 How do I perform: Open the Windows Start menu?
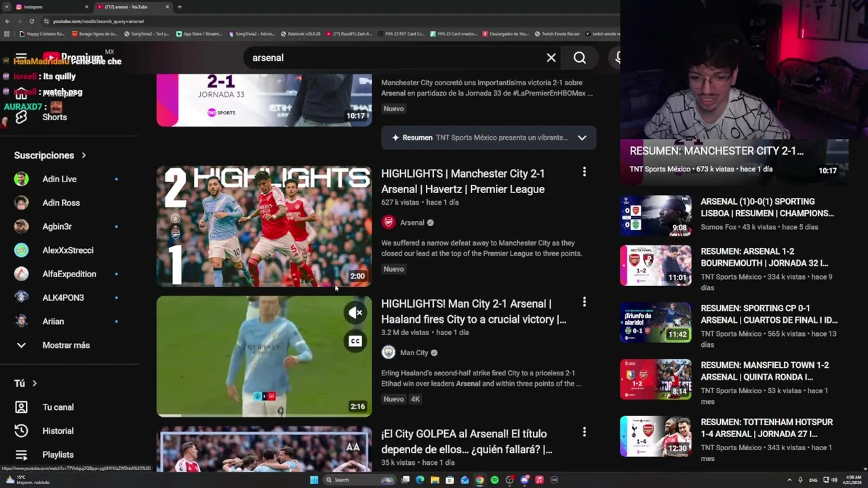(x=314, y=480)
